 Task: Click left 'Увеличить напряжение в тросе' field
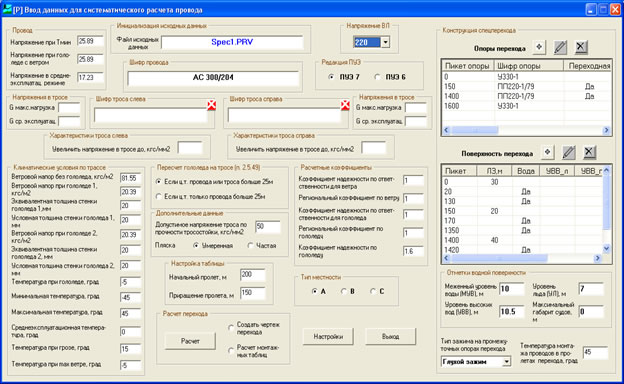tap(190, 149)
